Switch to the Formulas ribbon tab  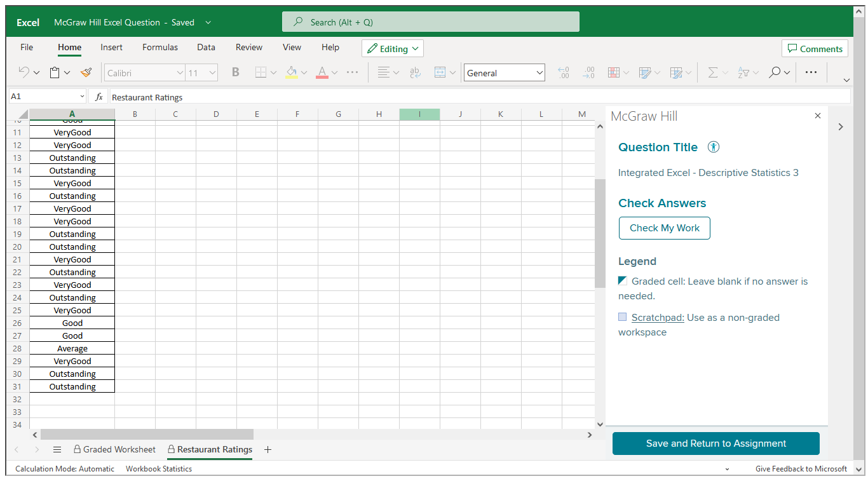(x=159, y=47)
